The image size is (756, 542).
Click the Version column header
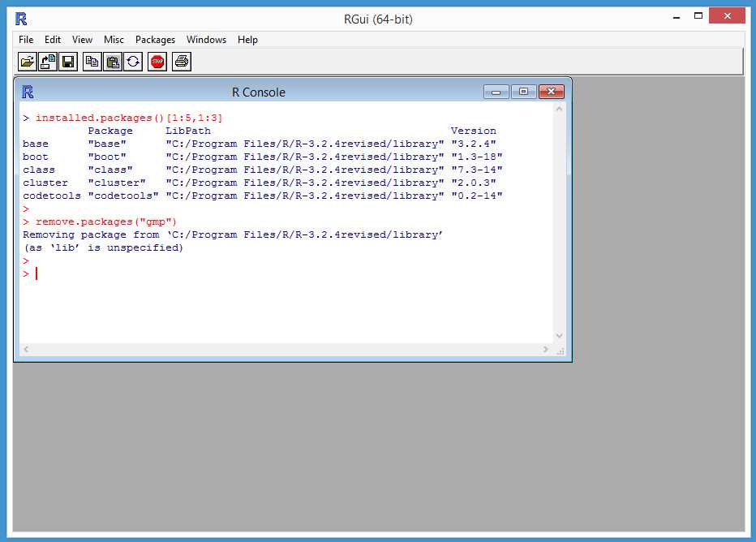click(x=474, y=131)
